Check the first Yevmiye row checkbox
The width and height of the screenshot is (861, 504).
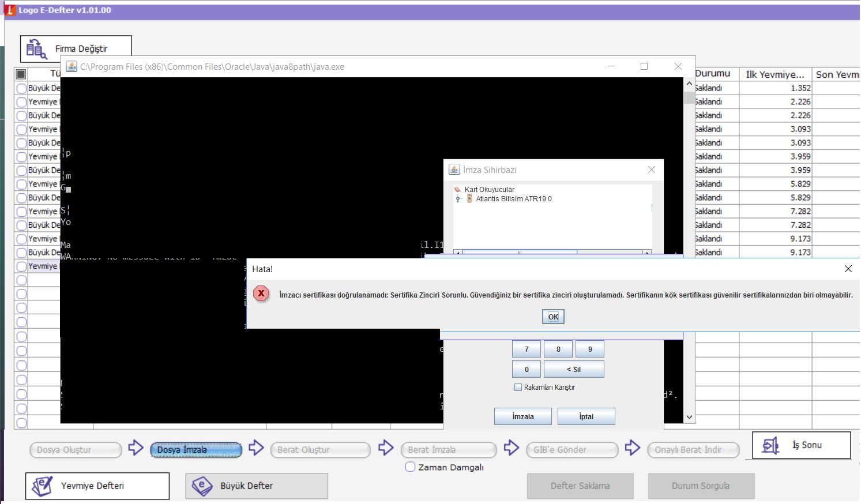pyautogui.click(x=21, y=102)
